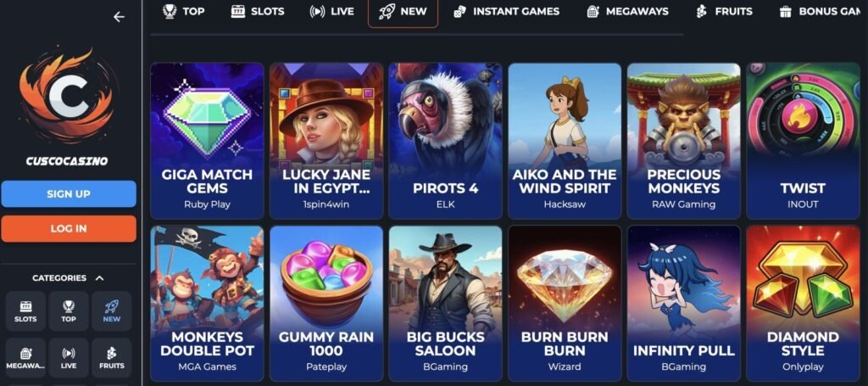868x386 pixels.
Task: Select the Live tab in the top bar
Action: point(331,11)
